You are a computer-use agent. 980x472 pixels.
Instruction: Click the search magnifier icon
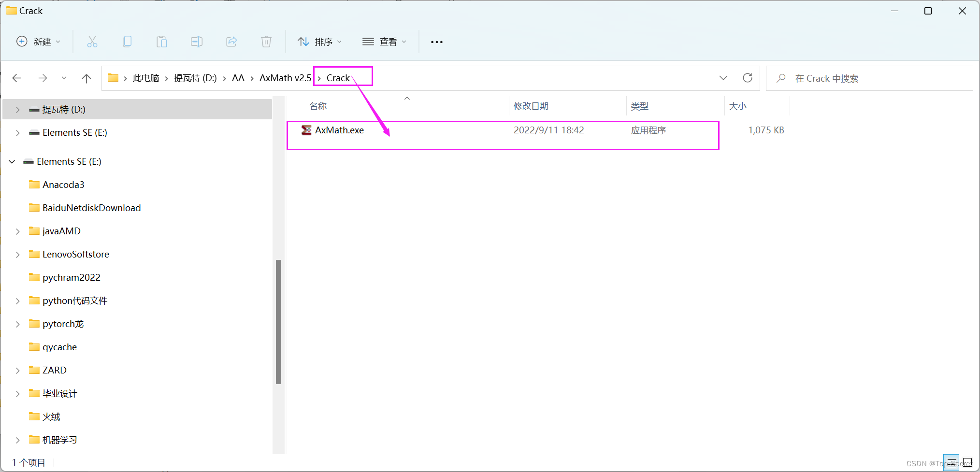tap(781, 78)
